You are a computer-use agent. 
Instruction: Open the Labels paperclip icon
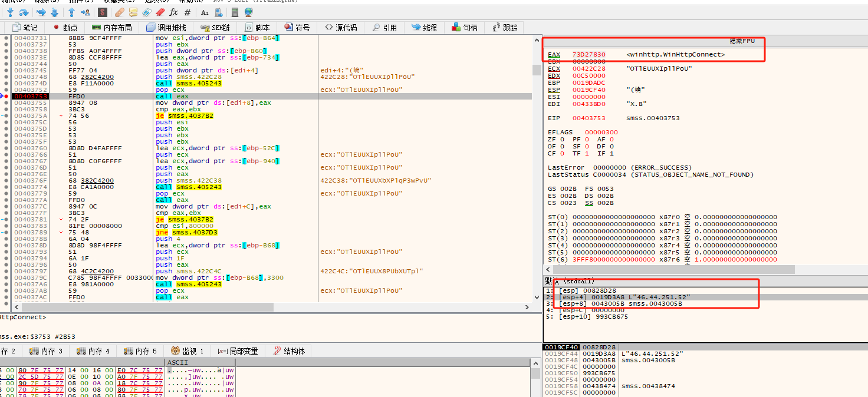click(147, 12)
